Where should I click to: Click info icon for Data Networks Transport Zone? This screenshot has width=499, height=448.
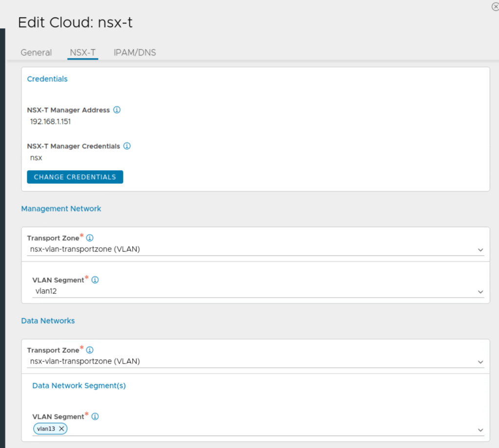pyautogui.click(x=90, y=350)
